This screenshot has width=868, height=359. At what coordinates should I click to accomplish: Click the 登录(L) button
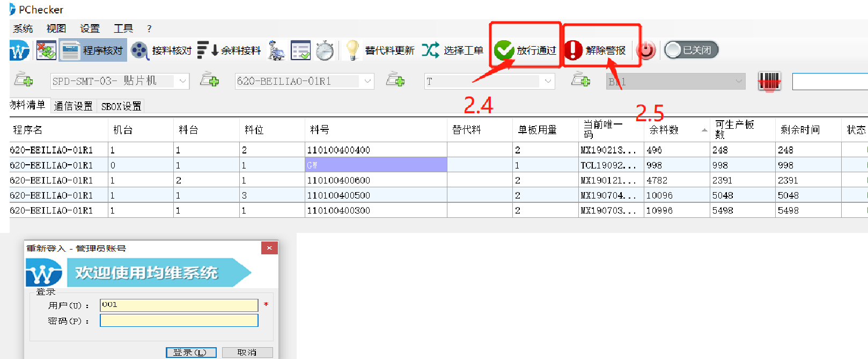[191, 353]
